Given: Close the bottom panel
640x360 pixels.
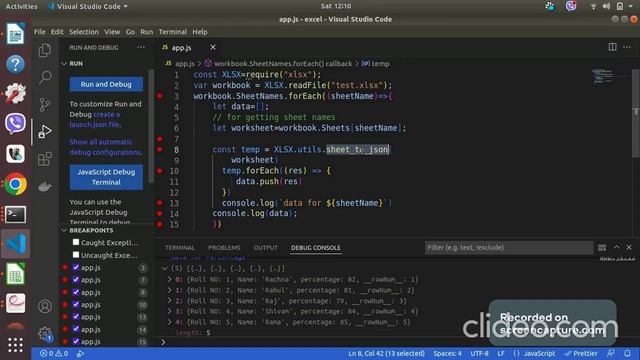Looking at the screenshot, I should [629, 247].
